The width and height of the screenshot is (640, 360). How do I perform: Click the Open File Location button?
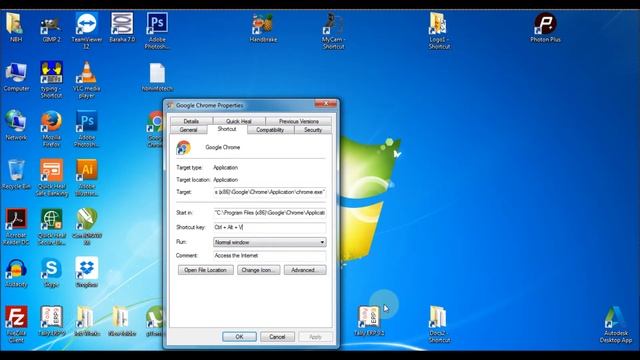(205, 270)
